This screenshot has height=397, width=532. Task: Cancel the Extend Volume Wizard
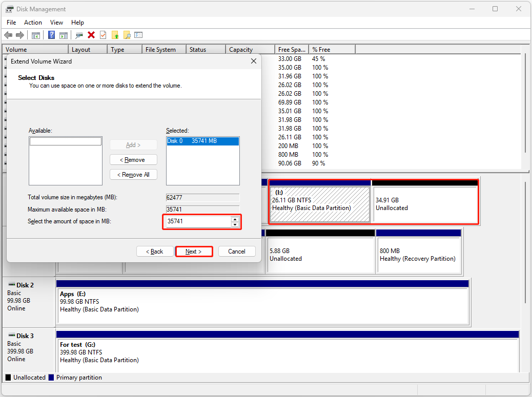236,251
